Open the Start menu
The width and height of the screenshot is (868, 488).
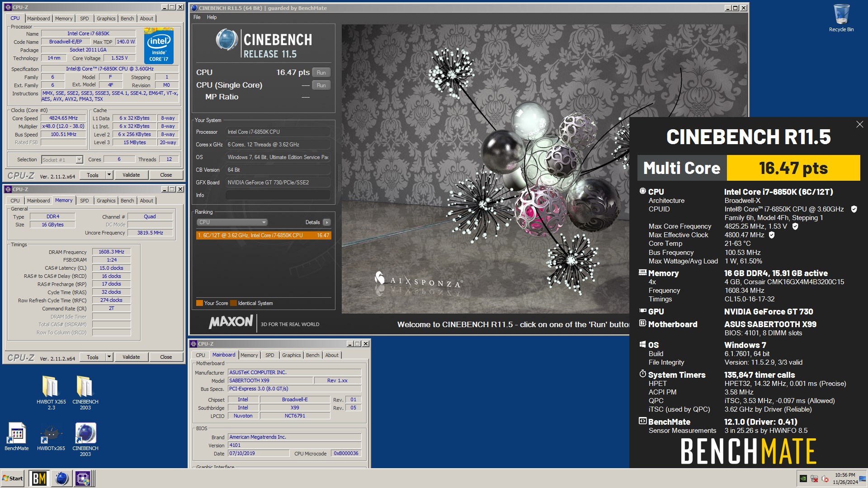click(x=13, y=479)
